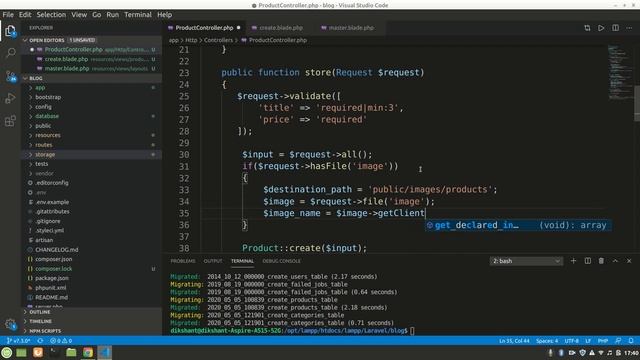Screen dimensions: 640x360
Task: Open Manage gear icon in activity bar
Action: click(x=11, y=324)
